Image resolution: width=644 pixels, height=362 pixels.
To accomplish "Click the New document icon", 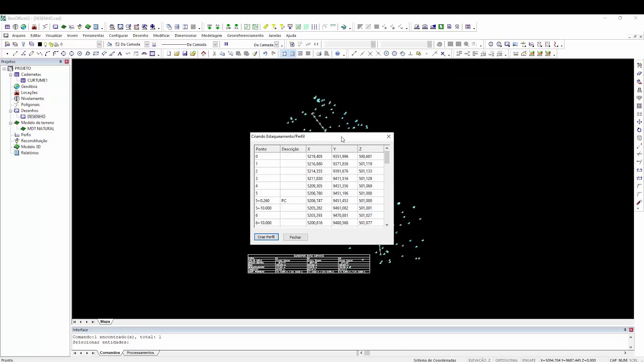I will click(x=169, y=53).
